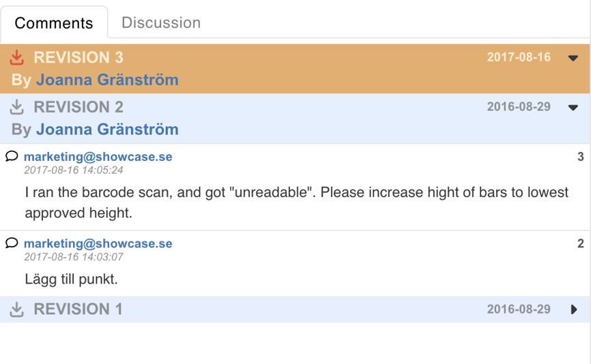Open Joanna Gränström's link under Revision 2

(107, 130)
